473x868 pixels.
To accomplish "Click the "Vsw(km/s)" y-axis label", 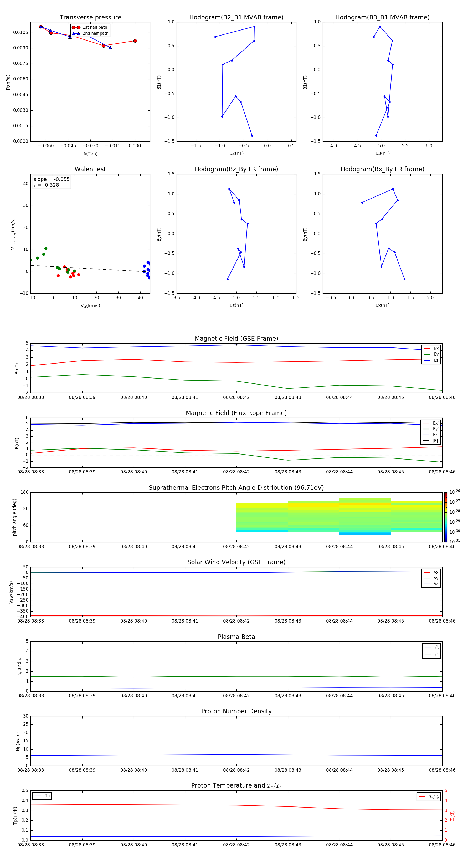I will [x=11, y=592].
